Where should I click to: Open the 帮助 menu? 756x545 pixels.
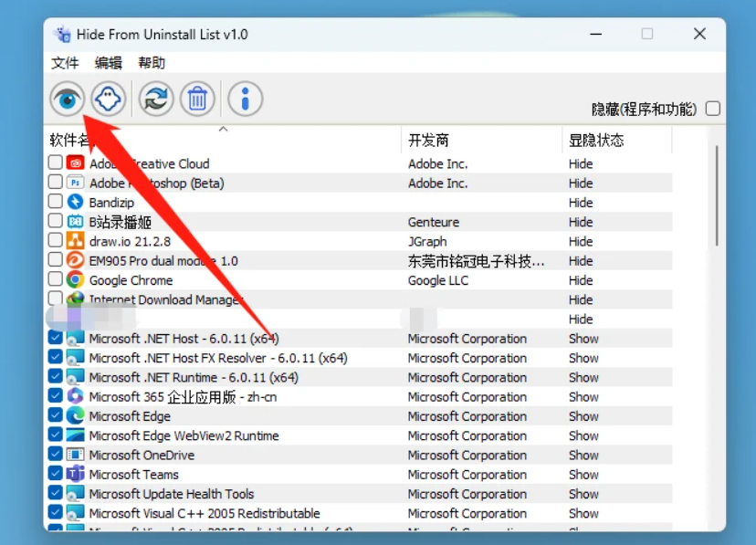152,63
